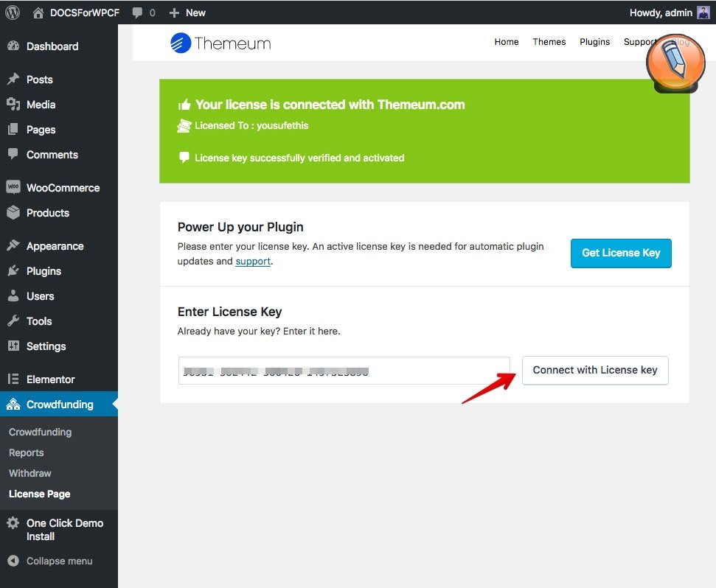This screenshot has height=588, width=716.
Task: Click the Get License Key button
Action: coord(621,253)
